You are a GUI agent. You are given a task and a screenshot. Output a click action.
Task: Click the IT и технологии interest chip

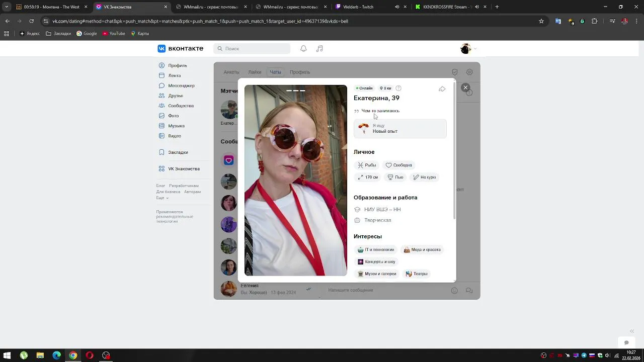[376, 249]
